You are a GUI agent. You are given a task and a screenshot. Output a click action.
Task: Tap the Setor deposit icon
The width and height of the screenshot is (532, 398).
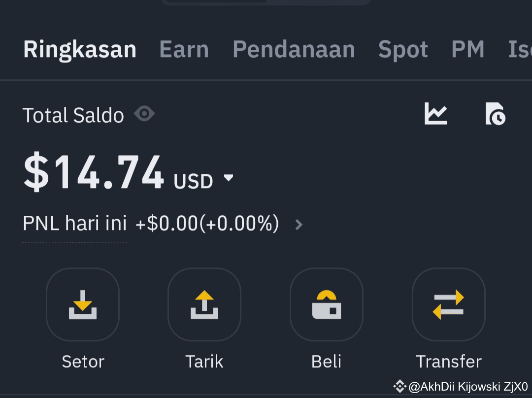83,304
